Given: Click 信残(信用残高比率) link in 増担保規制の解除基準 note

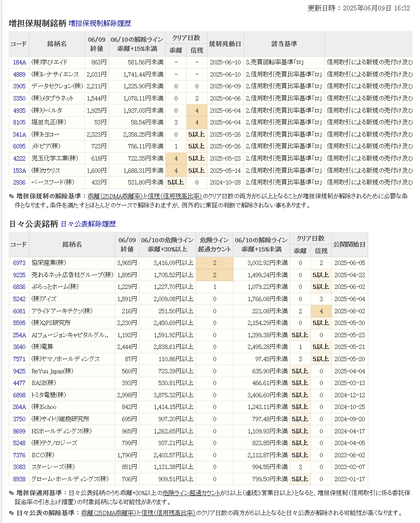Looking at the screenshot, I should (175, 196).
